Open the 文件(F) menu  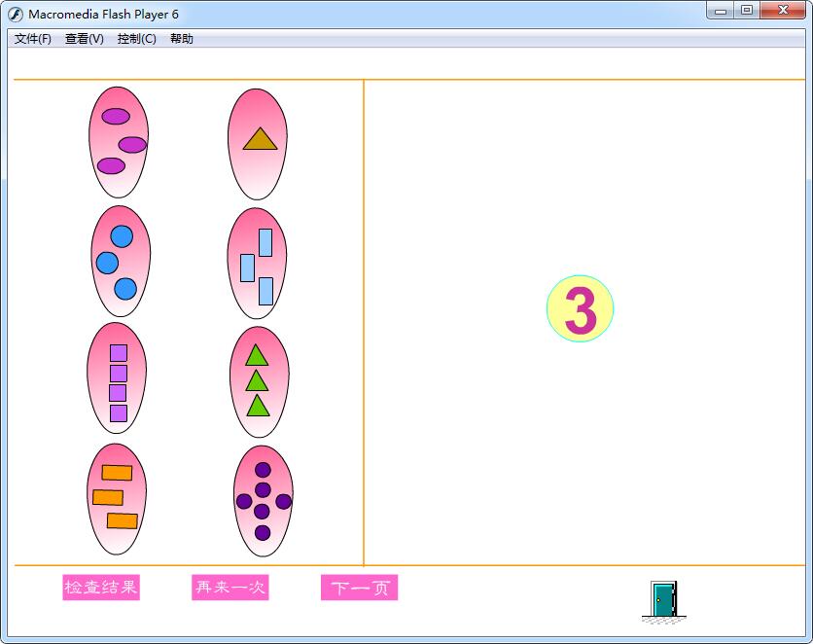click(x=33, y=39)
